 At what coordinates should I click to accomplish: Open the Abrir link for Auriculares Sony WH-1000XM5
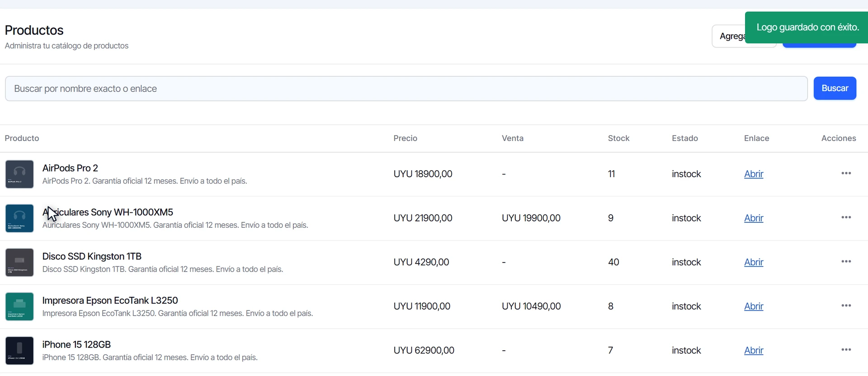click(754, 218)
